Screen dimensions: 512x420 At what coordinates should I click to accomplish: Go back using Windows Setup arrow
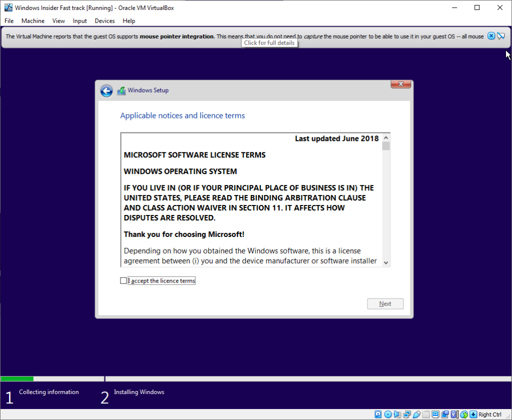(x=106, y=91)
